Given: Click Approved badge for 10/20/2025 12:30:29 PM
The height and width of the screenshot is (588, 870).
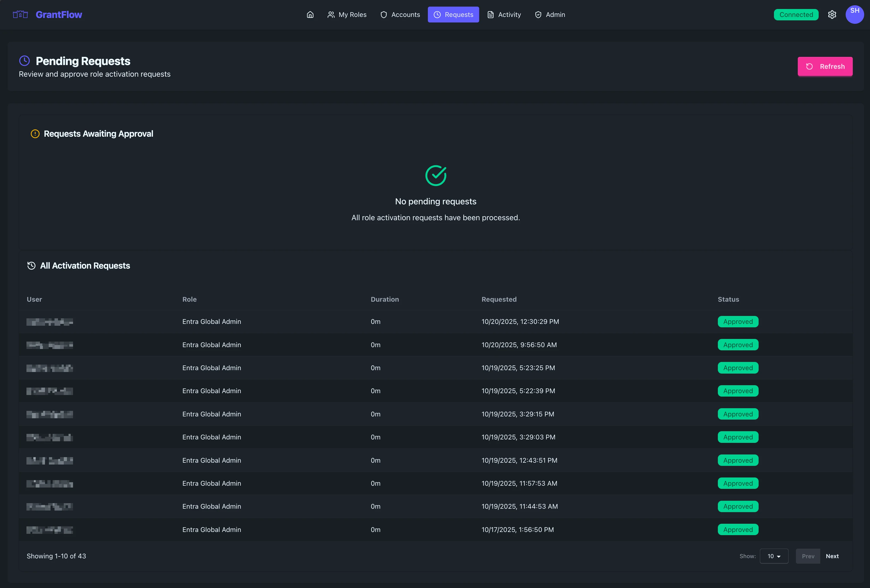Looking at the screenshot, I should tap(737, 322).
